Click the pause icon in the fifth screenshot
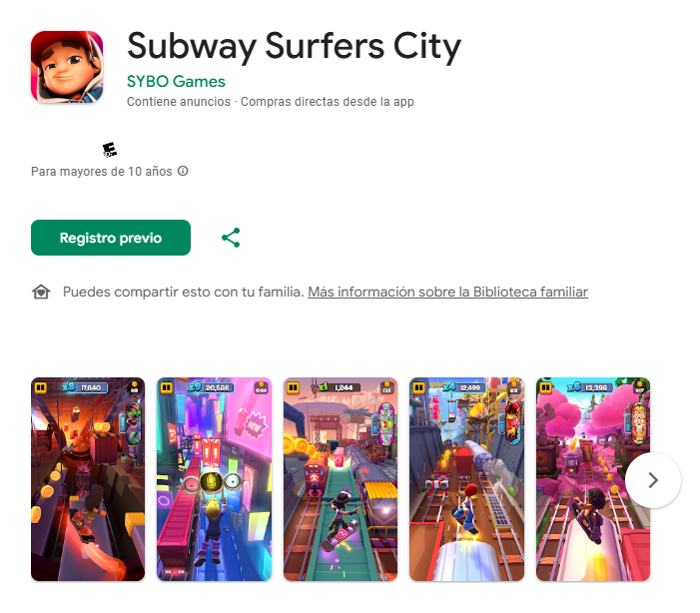Viewport: 700px width, 613px height. pos(545,387)
